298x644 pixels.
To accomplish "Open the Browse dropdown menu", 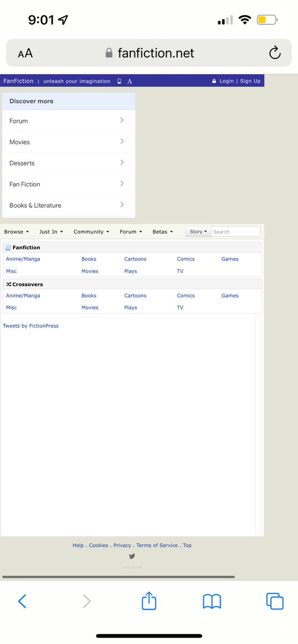I will tap(17, 231).
